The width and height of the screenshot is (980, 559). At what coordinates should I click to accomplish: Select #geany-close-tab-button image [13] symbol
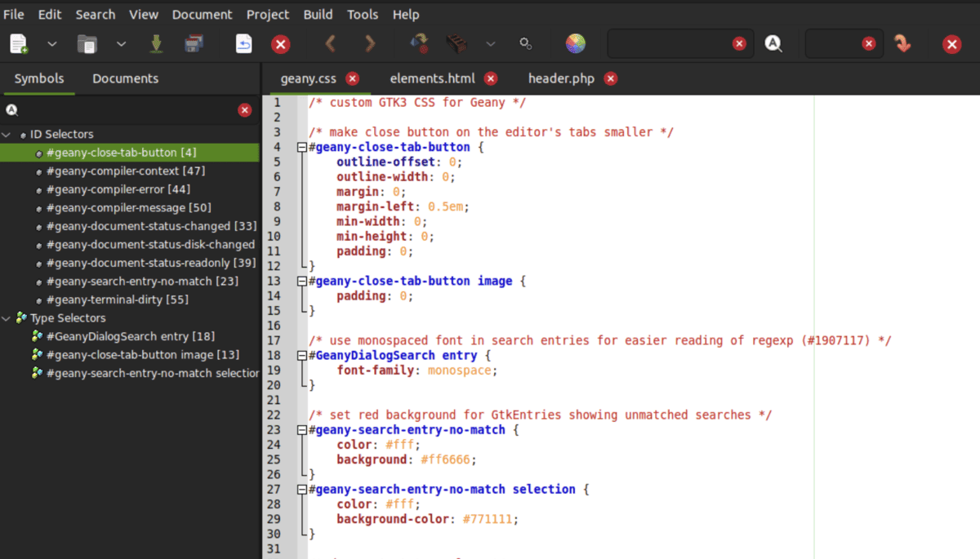(143, 355)
